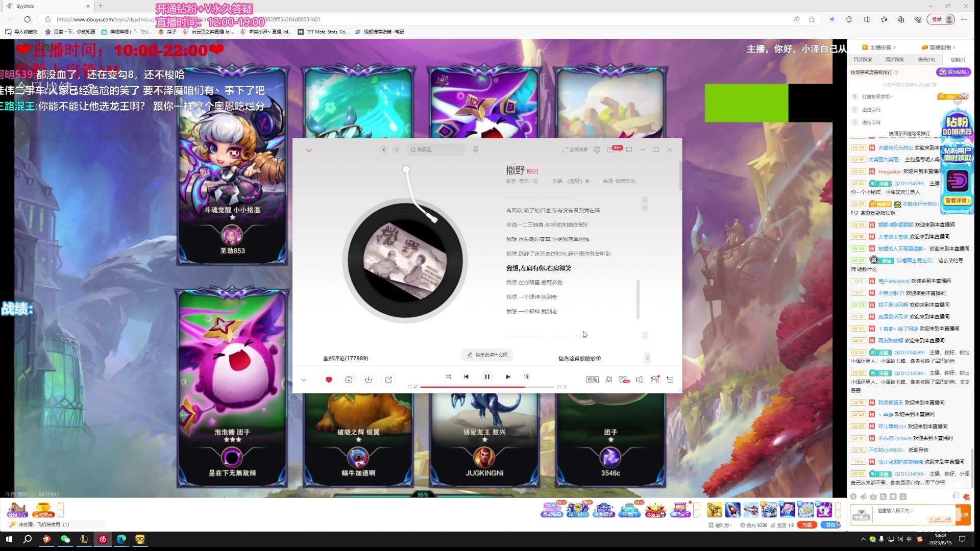Open the listen-together friends icon
980x551 pixels.
point(655,380)
